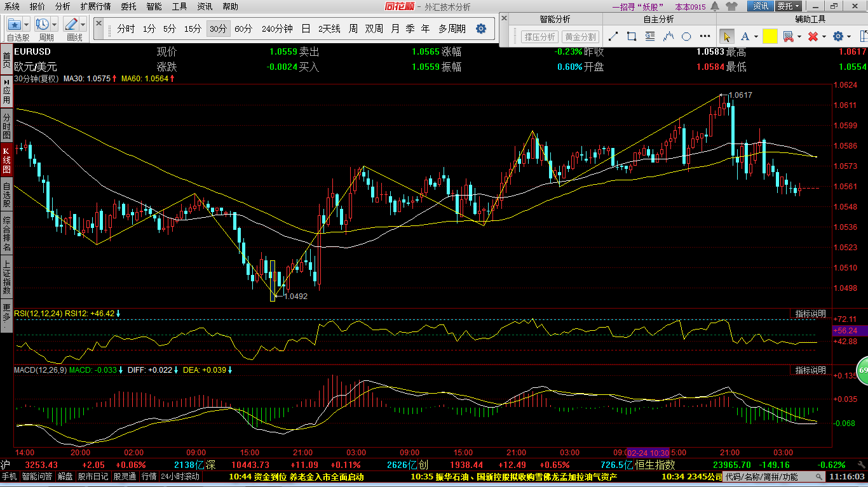Open the 系统 menu

click(12, 6)
